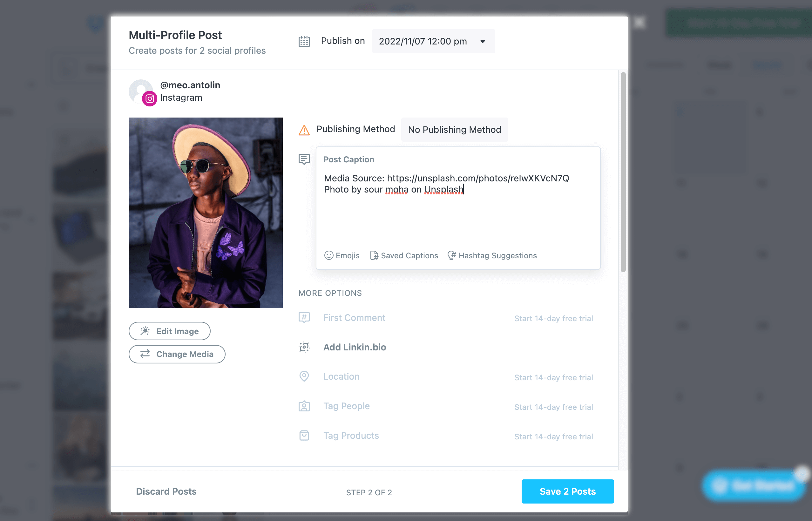The image size is (812, 521).
Task: Click the Linkin.bio icon
Action: (304, 347)
